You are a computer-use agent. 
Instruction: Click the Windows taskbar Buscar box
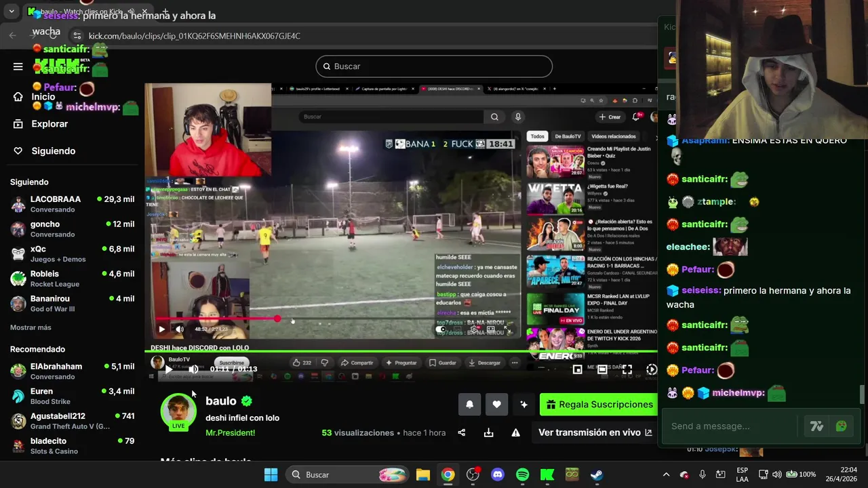point(347,474)
